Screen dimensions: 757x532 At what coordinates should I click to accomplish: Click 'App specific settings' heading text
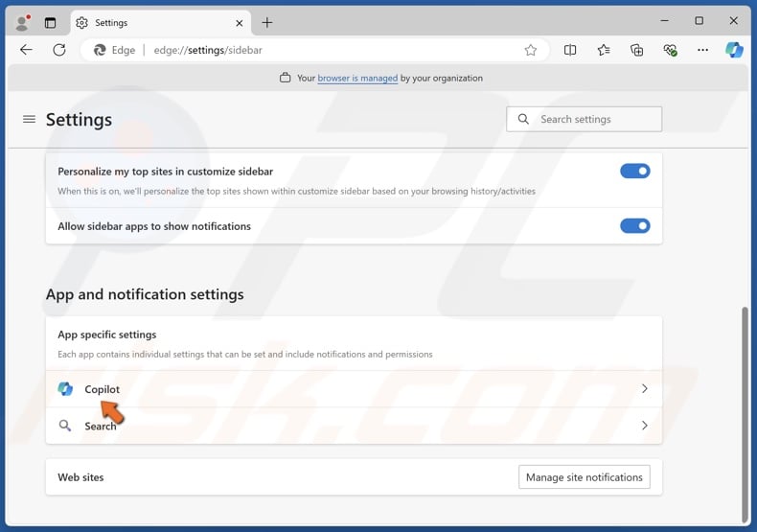tap(107, 335)
